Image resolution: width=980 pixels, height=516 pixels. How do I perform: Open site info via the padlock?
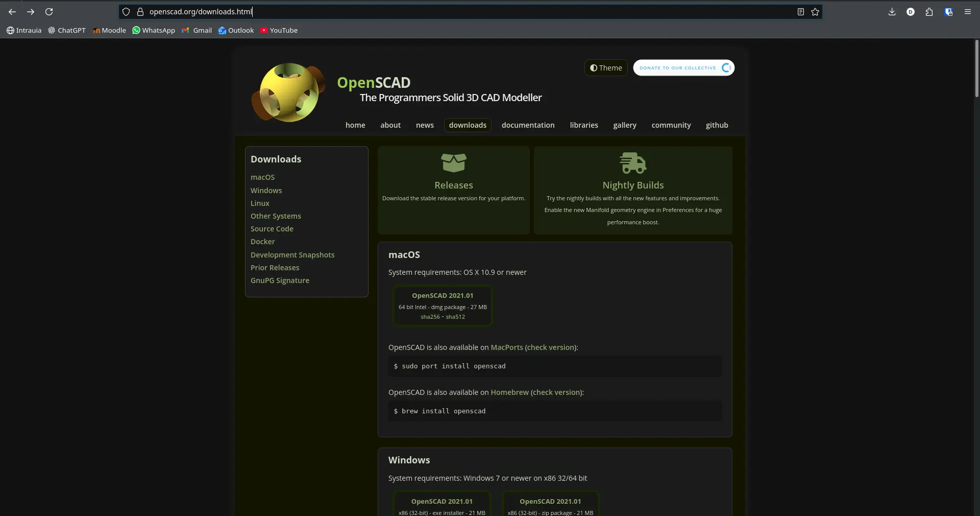(141, 12)
